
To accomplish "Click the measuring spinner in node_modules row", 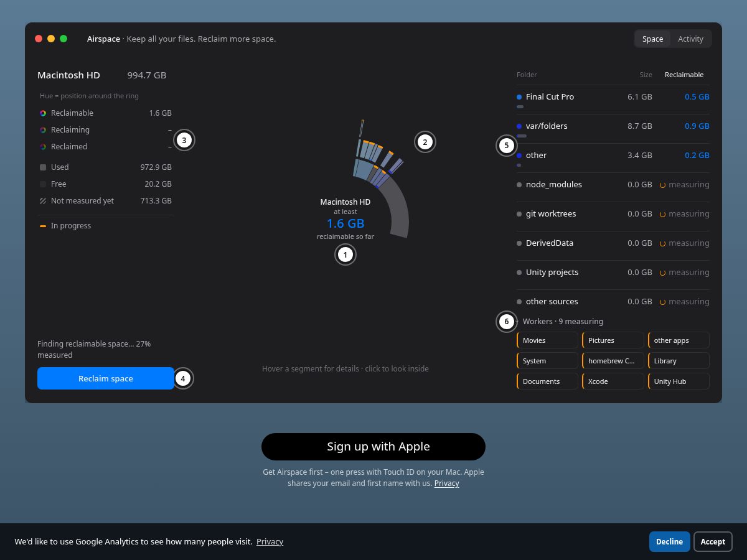I will click(663, 185).
